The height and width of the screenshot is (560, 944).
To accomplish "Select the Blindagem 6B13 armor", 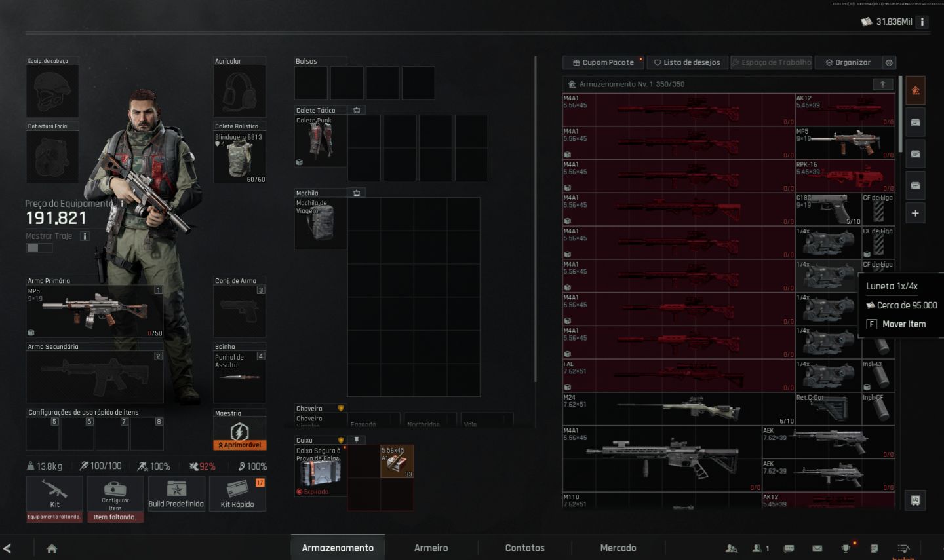I will click(x=239, y=157).
